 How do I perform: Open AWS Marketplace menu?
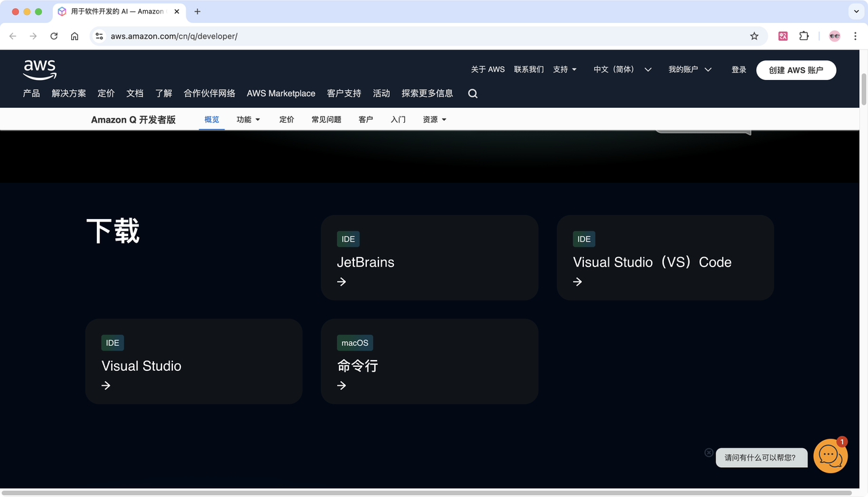[x=281, y=94]
